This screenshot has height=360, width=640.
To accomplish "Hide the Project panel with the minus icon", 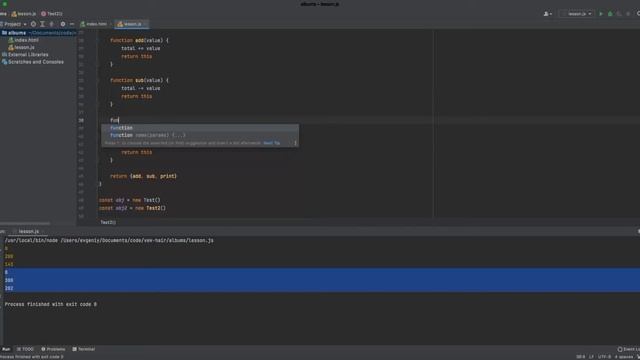I will point(72,24).
